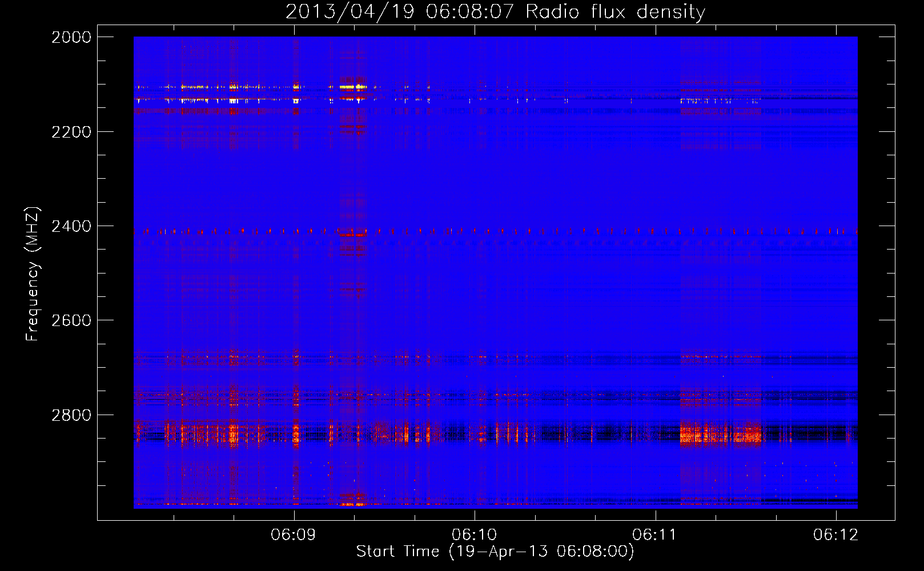This screenshot has height=571, width=924.
Task: Click the 06:09 time axis label
Action: [x=294, y=535]
